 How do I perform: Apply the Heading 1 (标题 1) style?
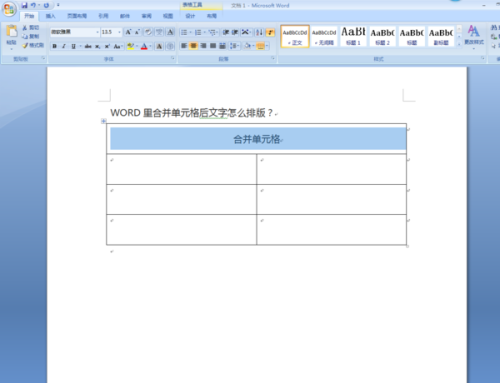[353, 36]
